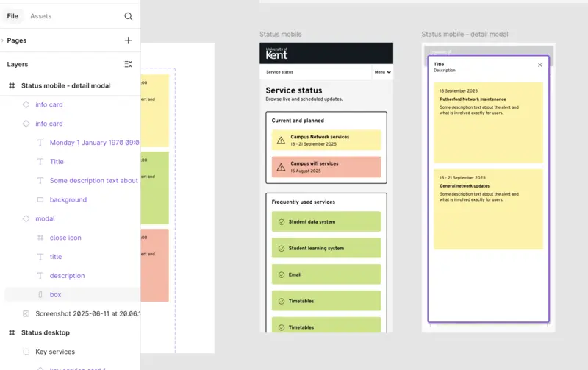Click the close X icon in modal
Image resolution: width=588 pixels, height=370 pixels.
(x=540, y=65)
